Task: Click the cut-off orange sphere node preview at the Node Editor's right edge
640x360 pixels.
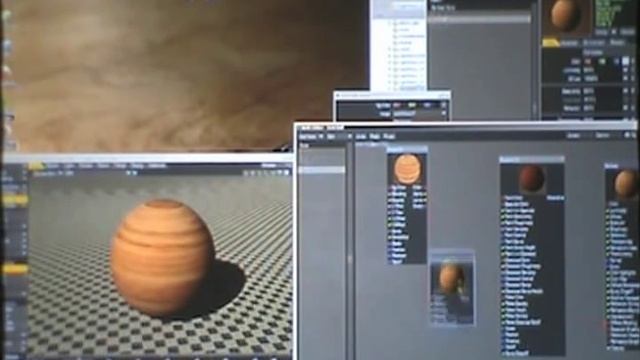Action: [x=625, y=184]
